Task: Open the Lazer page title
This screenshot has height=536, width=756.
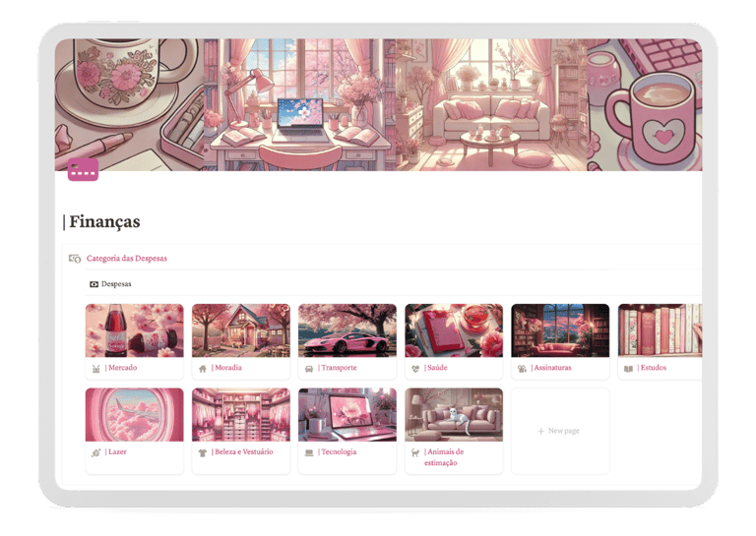Action: tap(116, 452)
